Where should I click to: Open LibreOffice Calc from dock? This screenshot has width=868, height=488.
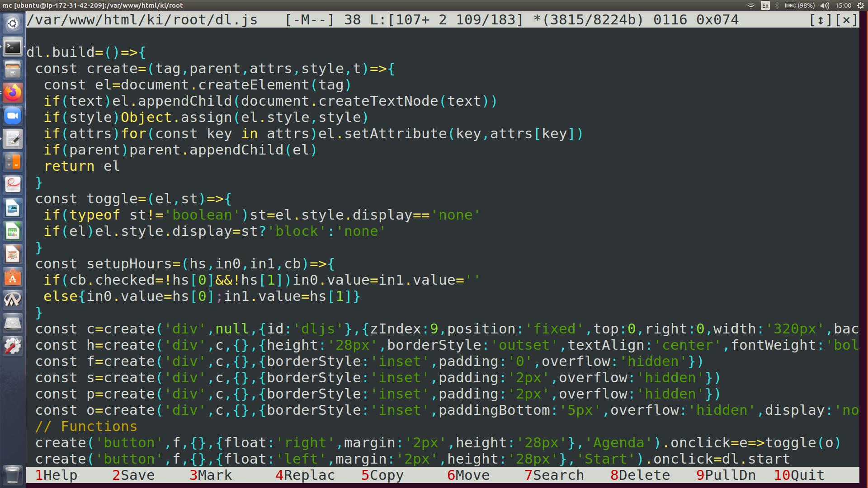point(13,231)
